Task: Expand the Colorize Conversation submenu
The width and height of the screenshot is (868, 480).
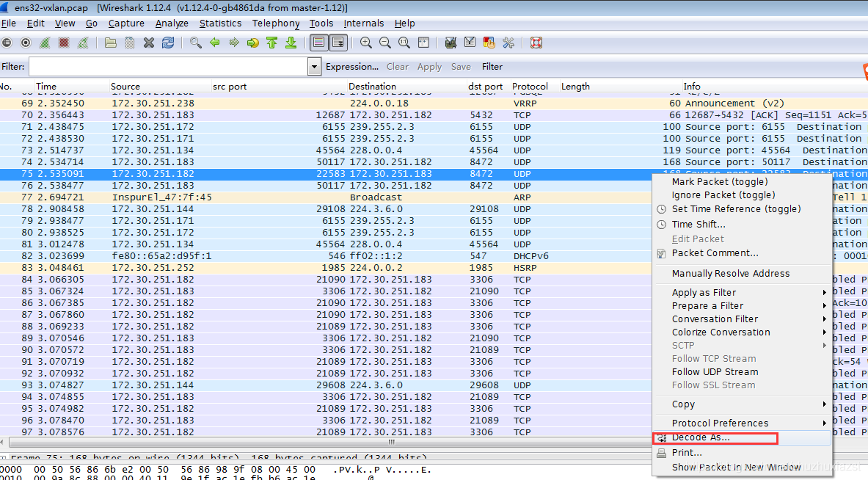Action: click(x=742, y=332)
